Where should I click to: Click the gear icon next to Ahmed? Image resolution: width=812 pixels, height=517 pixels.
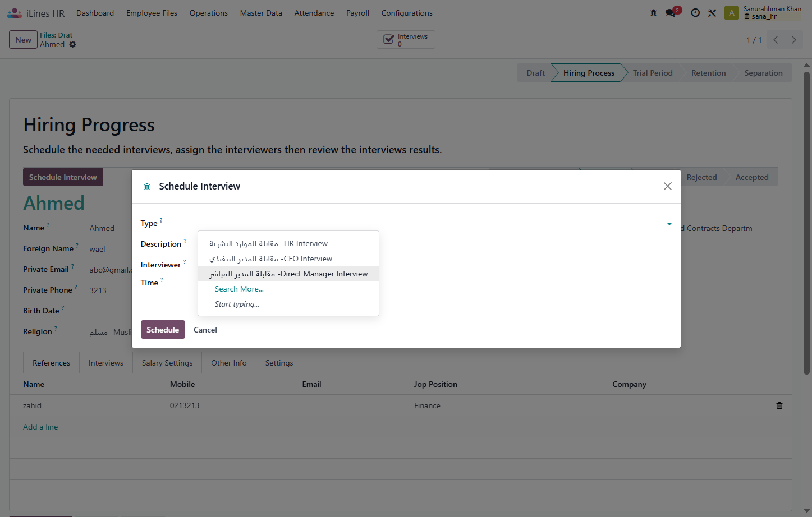point(72,44)
